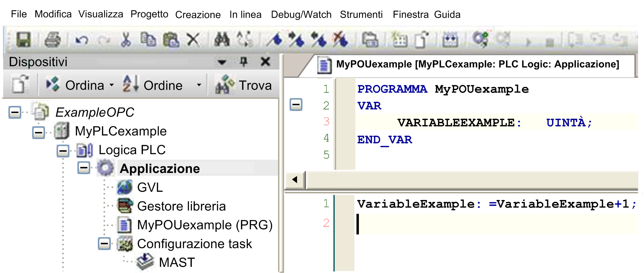This screenshot has height=273, width=644.
Task: Open the Progetto menu
Action: 149,14
